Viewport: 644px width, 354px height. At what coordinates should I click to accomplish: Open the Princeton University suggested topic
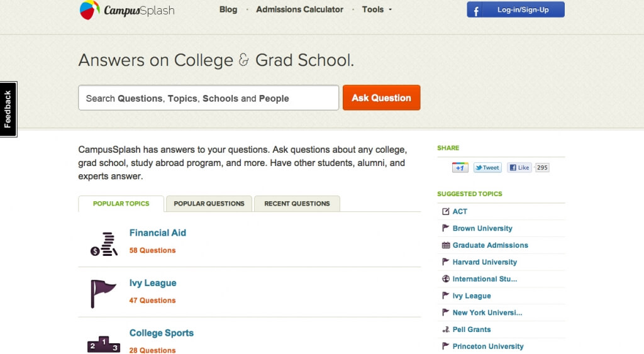(488, 346)
